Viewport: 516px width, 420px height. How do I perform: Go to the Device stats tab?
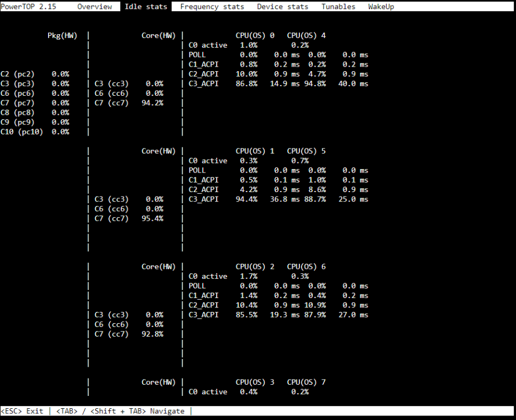coord(283,7)
